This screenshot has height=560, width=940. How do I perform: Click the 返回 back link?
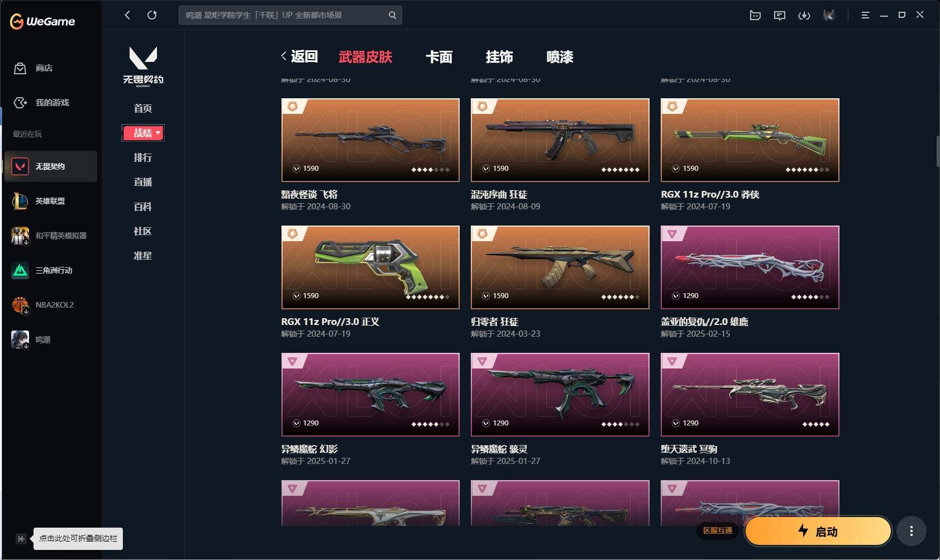coord(299,56)
